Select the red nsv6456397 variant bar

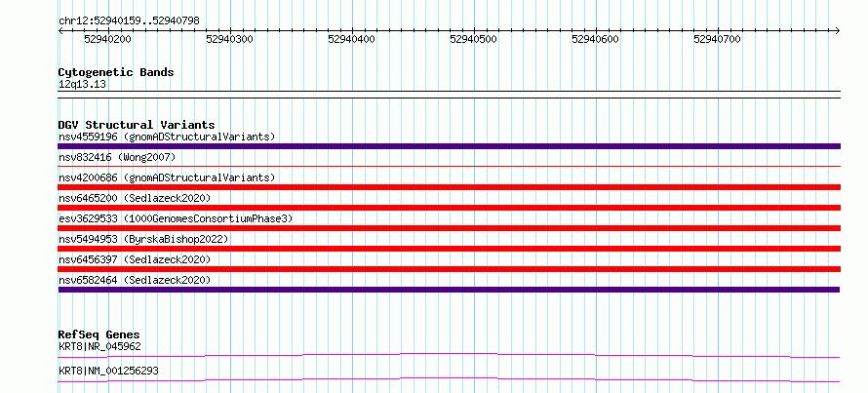click(x=449, y=269)
